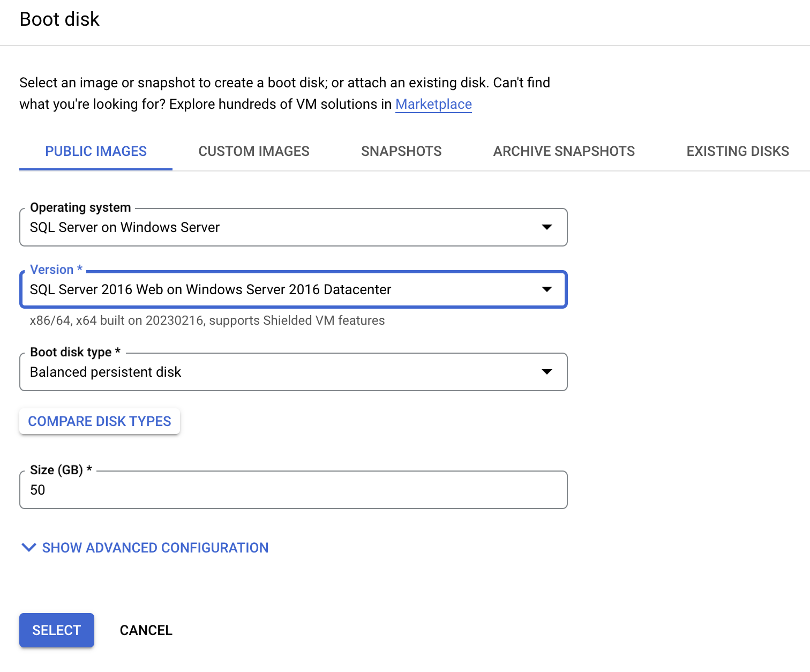Expand Show Advanced Configuration
The height and width of the screenshot is (672, 810).
pos(145,548)
